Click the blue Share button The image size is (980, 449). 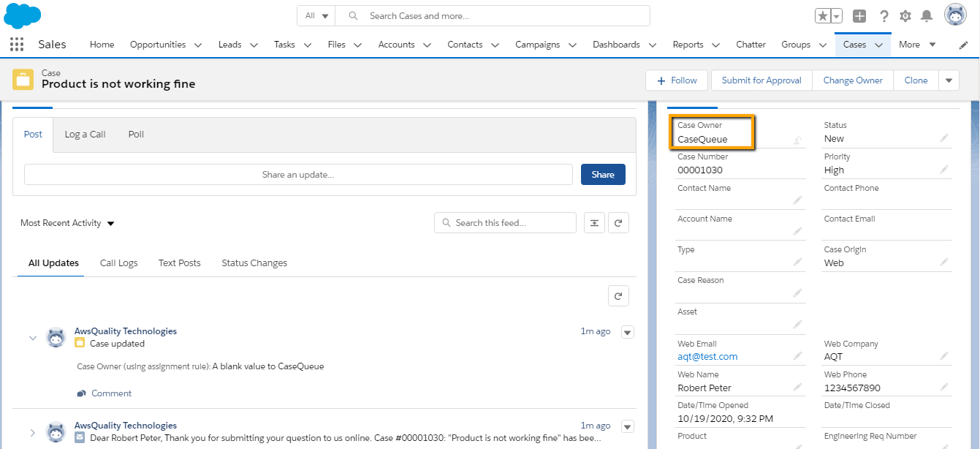point(603,175)
